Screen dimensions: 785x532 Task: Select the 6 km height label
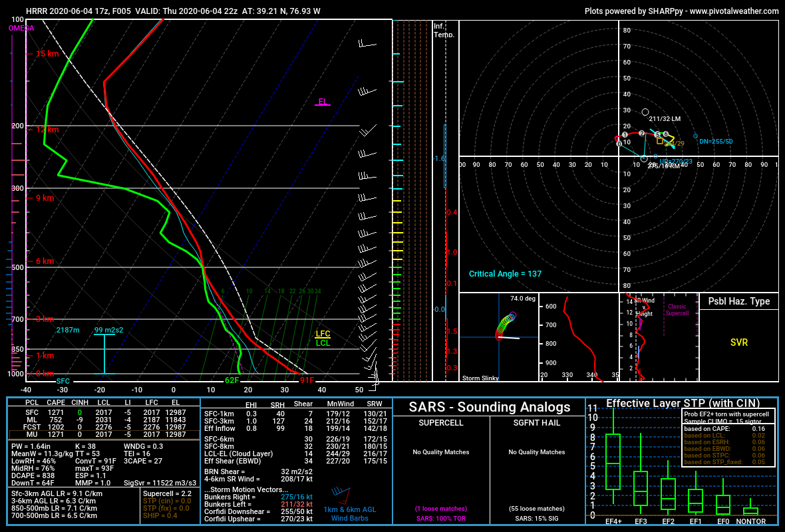coord(45,261)
